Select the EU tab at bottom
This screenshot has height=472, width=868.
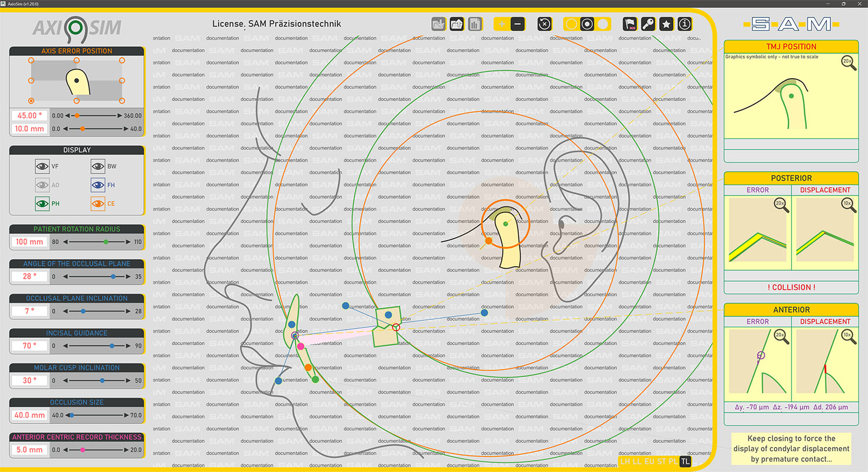[x=649, y=462]
